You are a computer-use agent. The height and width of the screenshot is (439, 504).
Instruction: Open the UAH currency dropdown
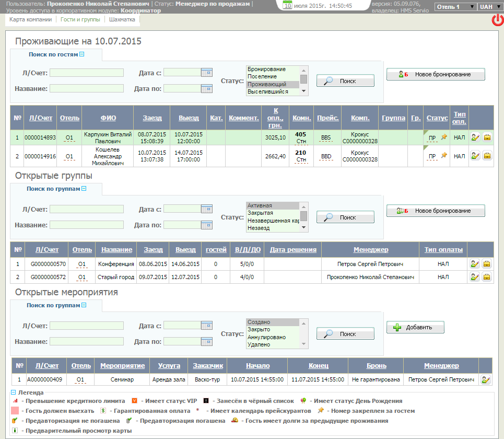click(x=489, y=7)
